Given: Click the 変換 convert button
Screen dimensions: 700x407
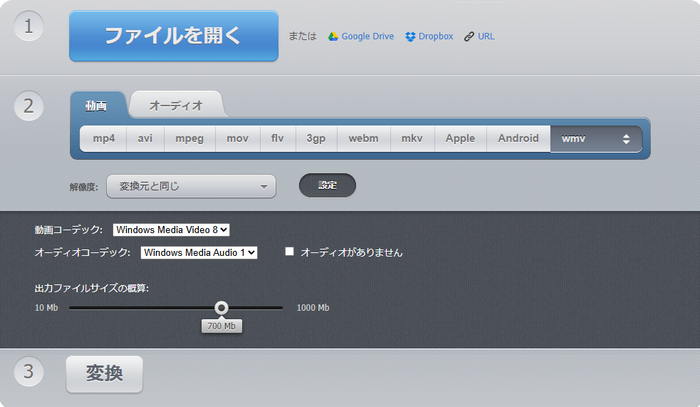Looking at the screenshot, I should click(104, 374).
